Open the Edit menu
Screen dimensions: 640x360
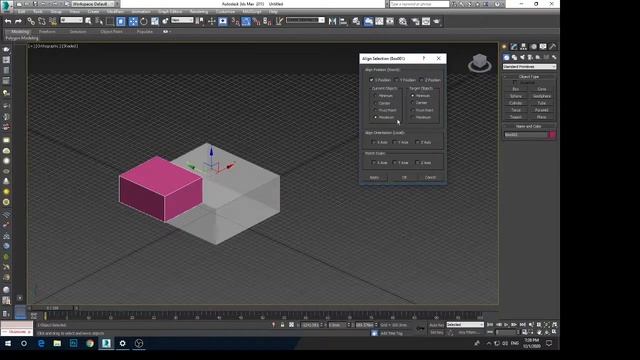[21, 12]
